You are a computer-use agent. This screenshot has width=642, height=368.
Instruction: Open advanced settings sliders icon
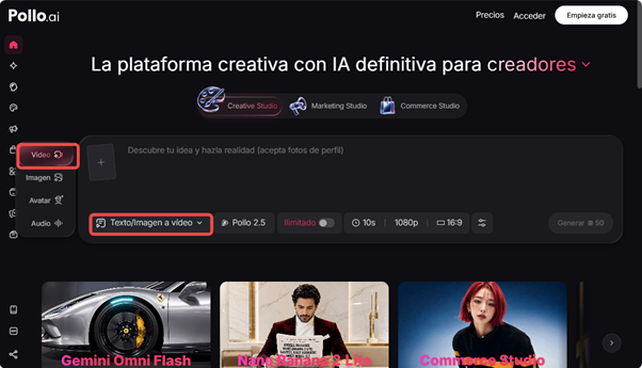482,223
